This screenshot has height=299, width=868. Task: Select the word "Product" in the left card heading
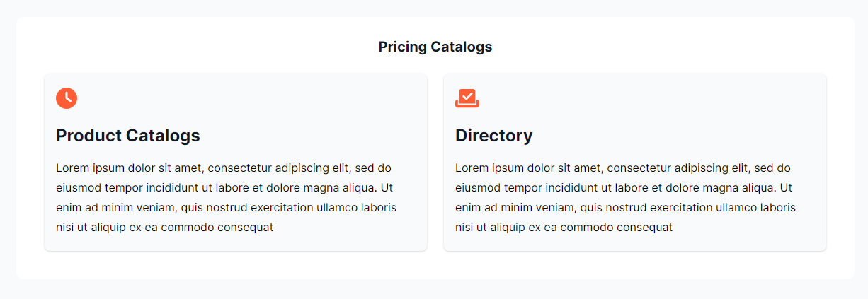pyautogui.click(x=88, y=135)
